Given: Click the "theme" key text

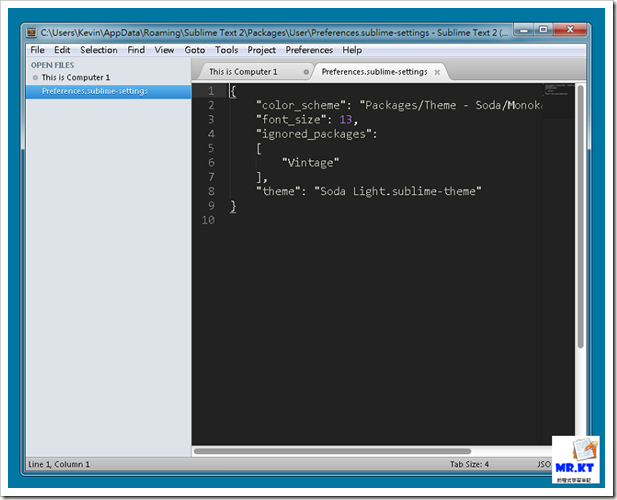Looking at the screenshot, I should click(x=278, y=191).
